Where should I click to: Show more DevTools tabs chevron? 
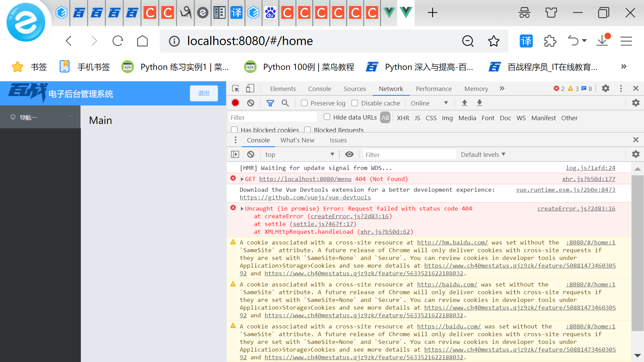coord(502,88)
